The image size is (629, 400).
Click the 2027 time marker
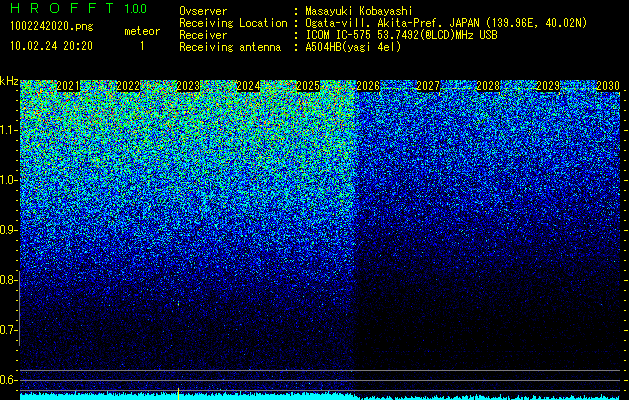point(428,86)
